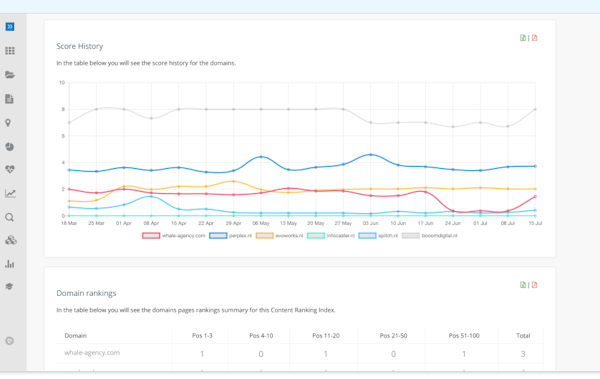This screenshot has width=600, height=379.
Task: Click evoworks.nl data point at 29 Apr
Action: (x=233, y=181)
